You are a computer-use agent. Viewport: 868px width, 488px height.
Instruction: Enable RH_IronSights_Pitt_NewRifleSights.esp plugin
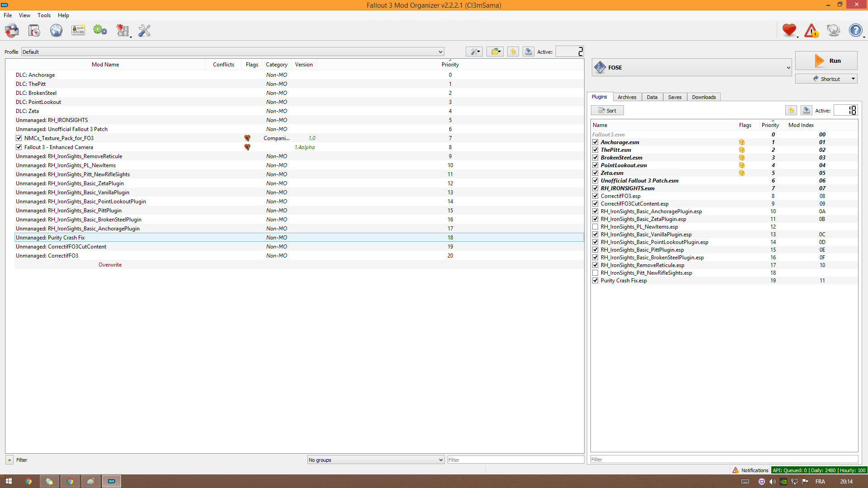click(595, 273)
